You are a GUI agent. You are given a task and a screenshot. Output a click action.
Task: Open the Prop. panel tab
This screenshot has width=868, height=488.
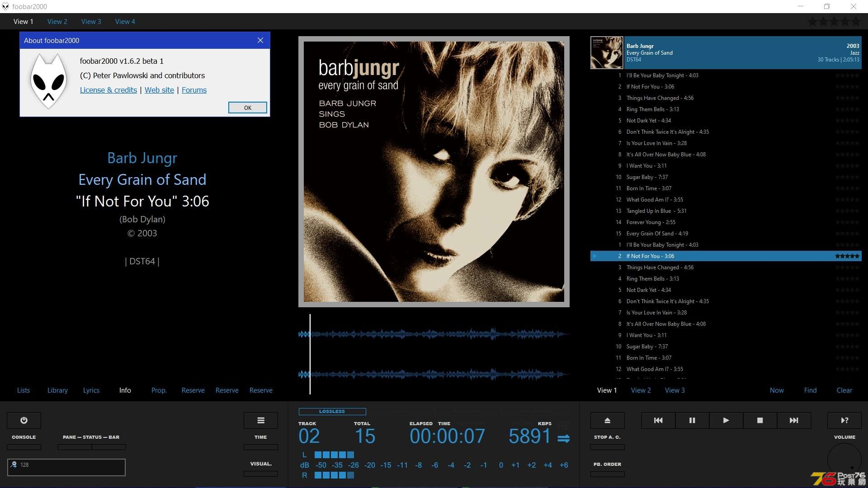pos(159,390)
